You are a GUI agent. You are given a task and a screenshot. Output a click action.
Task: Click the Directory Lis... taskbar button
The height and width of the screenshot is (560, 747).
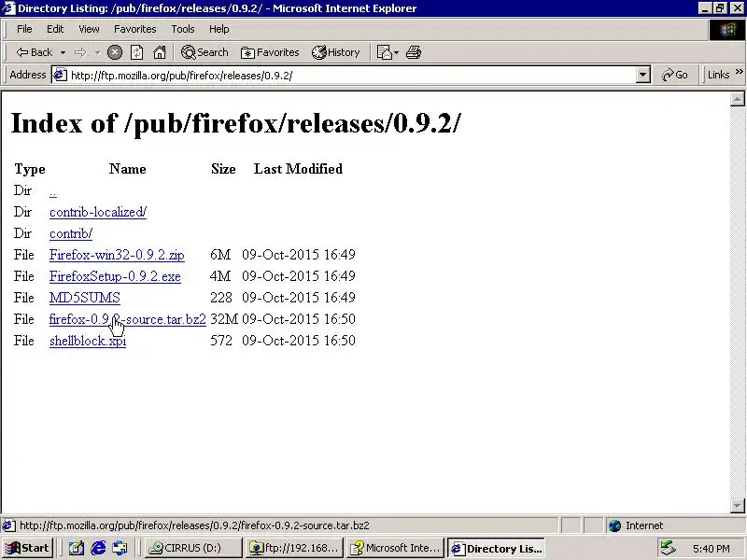coord(496,548)
